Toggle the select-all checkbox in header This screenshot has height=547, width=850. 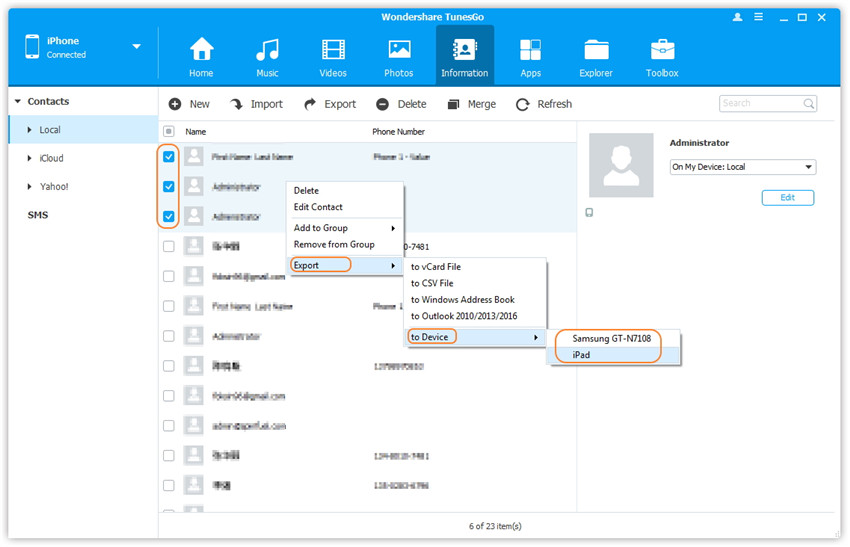pos(169,131)
